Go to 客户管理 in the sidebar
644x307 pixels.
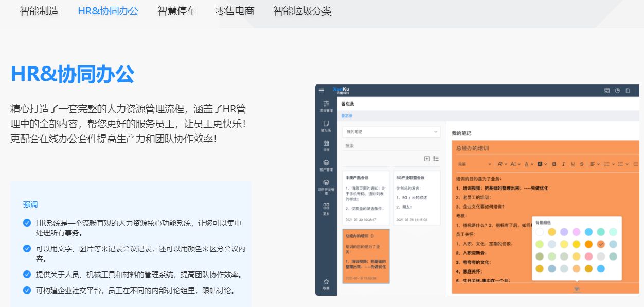tap(326, 165)
